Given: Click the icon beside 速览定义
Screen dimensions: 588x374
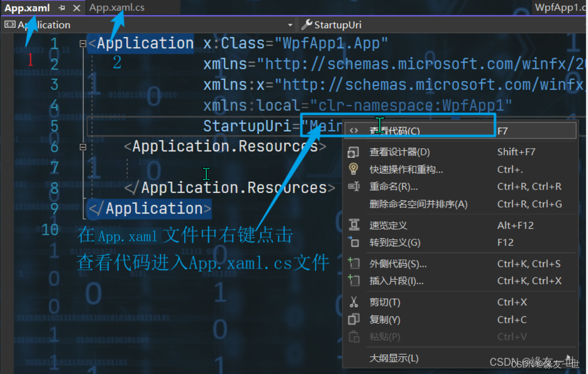Looking at the screenshot, I should tap(354, 225).
